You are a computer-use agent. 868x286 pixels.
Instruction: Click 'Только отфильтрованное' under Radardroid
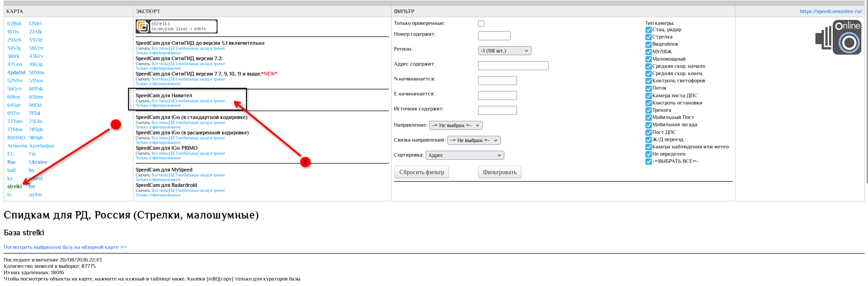pyautogui.click(x=158, y=195)
